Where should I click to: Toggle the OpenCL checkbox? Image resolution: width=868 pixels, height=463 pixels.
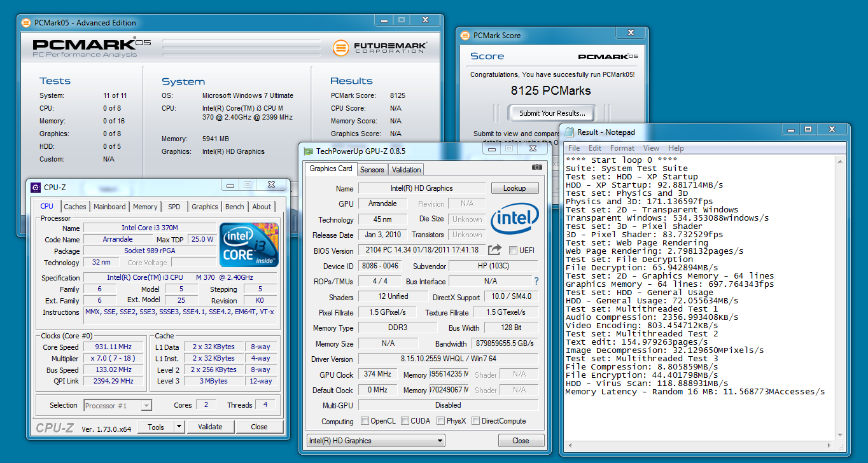365,421
